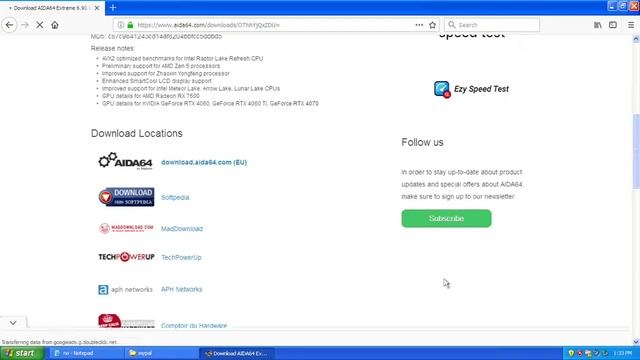This screenshot has height=360, width=640.
Task: Open the MadDownload link
Action: click(182, 229)
